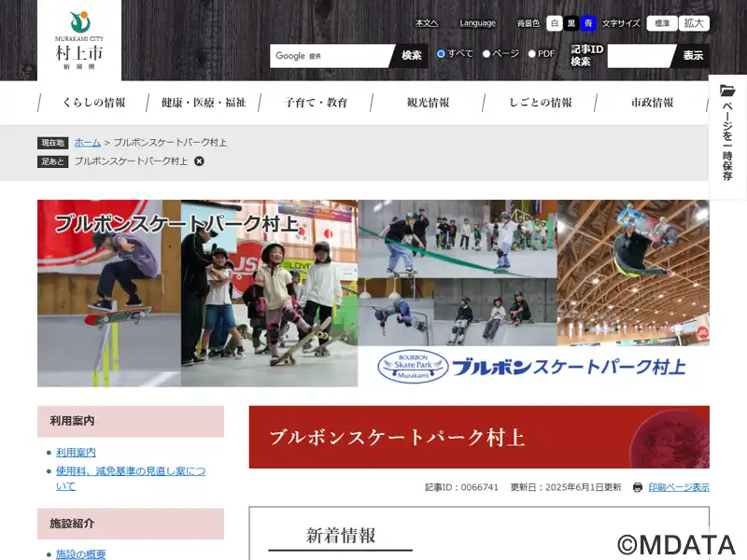Set background color to black
Viewport: 747px width, 560px height.
pos(571,23)
